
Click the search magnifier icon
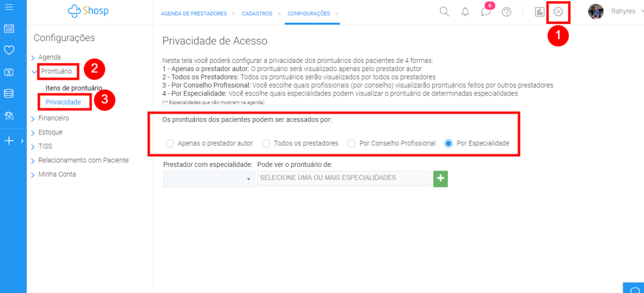(444, 12)
